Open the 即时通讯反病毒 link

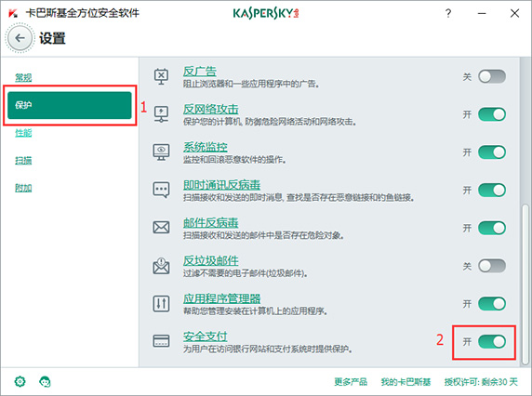pos(222,185)
